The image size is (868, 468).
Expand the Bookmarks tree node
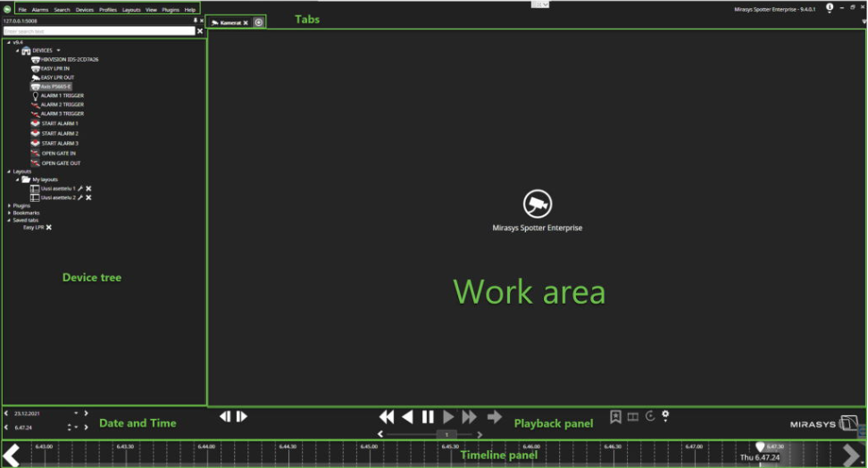tap(8, 213)
